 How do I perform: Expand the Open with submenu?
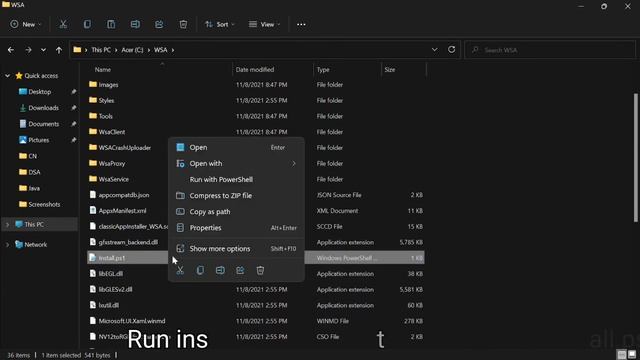click(x=236, y=164)
